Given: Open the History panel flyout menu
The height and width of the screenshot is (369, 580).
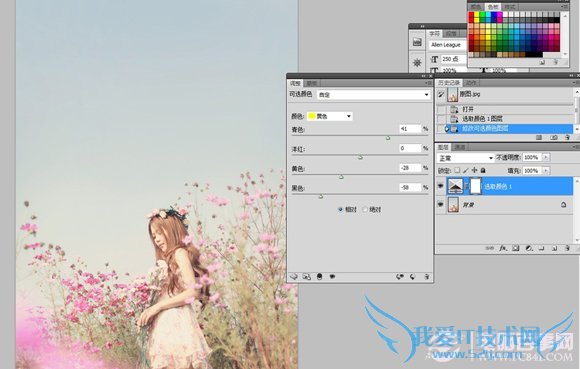Looking at the screenshot, I should tap(576, 83).
